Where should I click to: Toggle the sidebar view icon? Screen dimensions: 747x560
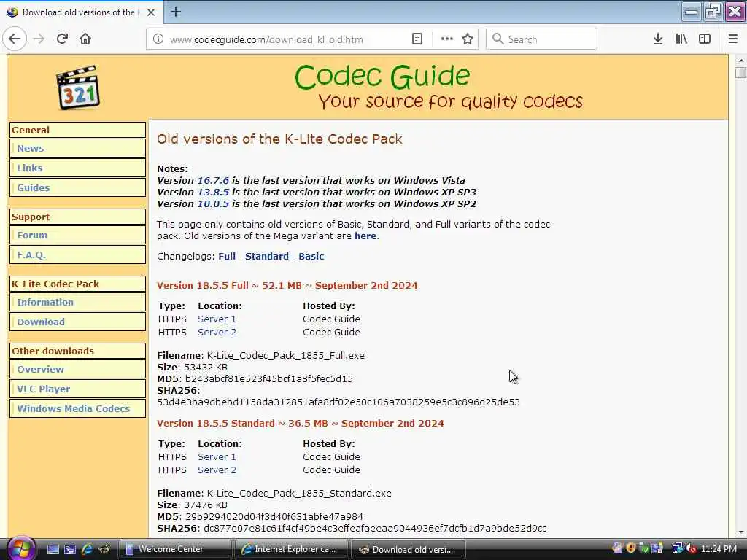pos(705,39)
